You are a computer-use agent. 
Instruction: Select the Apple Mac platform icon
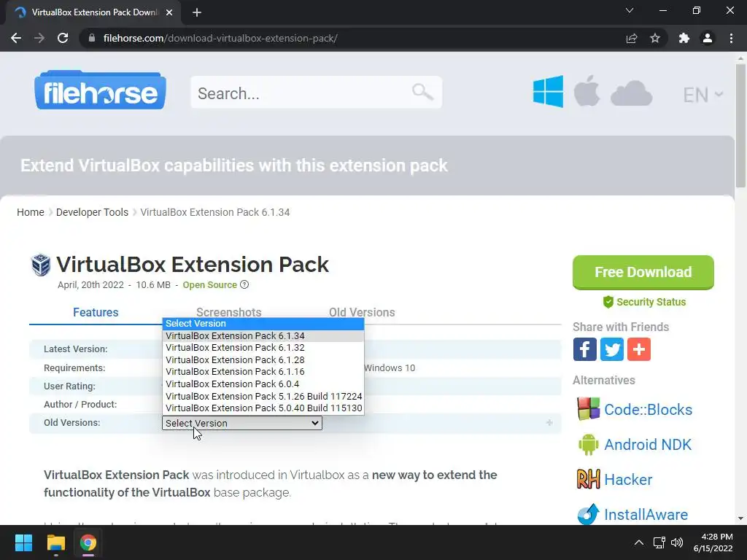point(587,90)
